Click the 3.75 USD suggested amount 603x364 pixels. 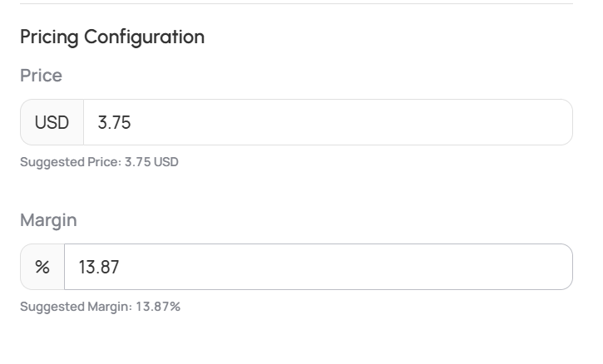[x=151, y=162]
